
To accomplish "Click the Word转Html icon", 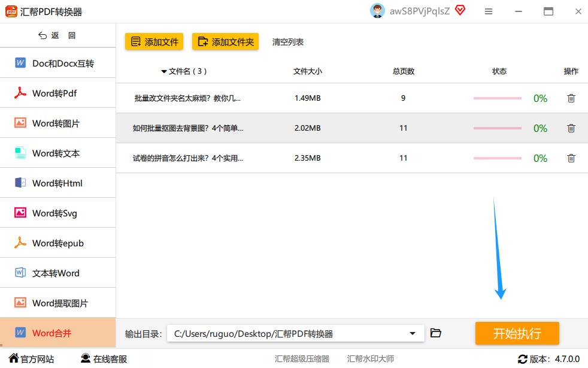I will [20, 183].
